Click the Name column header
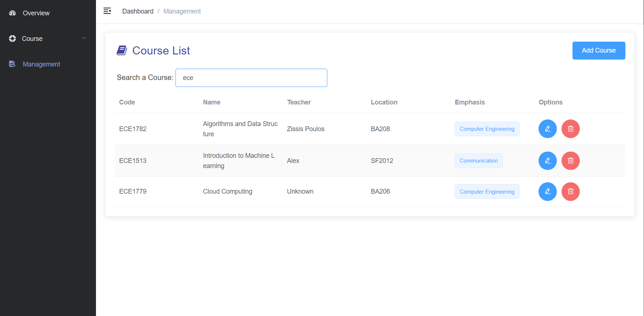The height and width of the screenshot is (316, 644). tap(212, 102)
